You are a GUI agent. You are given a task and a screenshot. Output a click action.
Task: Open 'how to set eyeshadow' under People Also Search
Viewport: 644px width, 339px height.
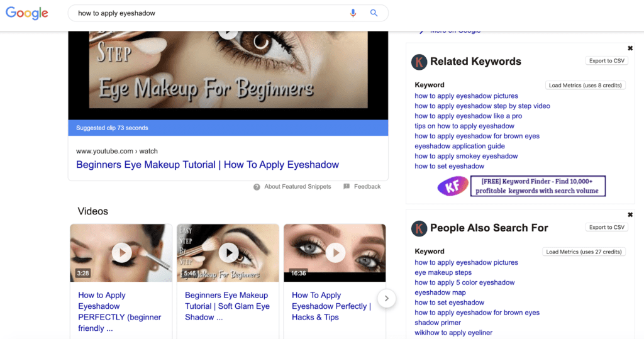449,303
